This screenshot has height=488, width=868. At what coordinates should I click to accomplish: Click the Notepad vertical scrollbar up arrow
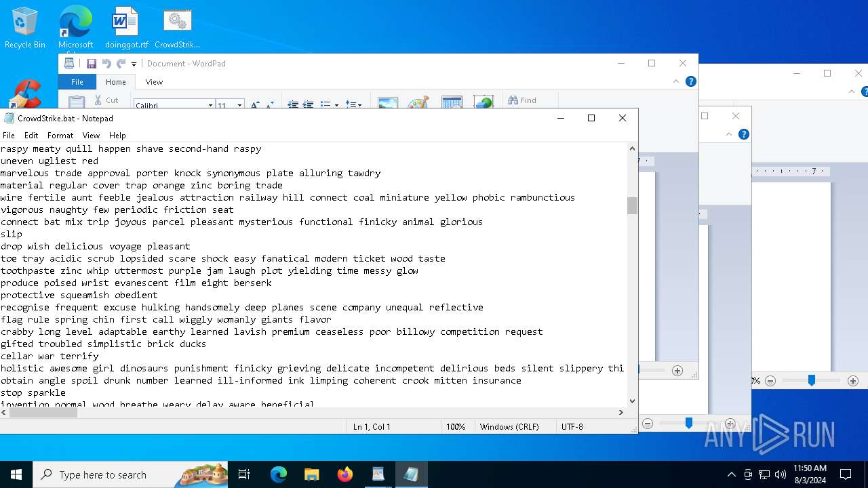[632, 148]
